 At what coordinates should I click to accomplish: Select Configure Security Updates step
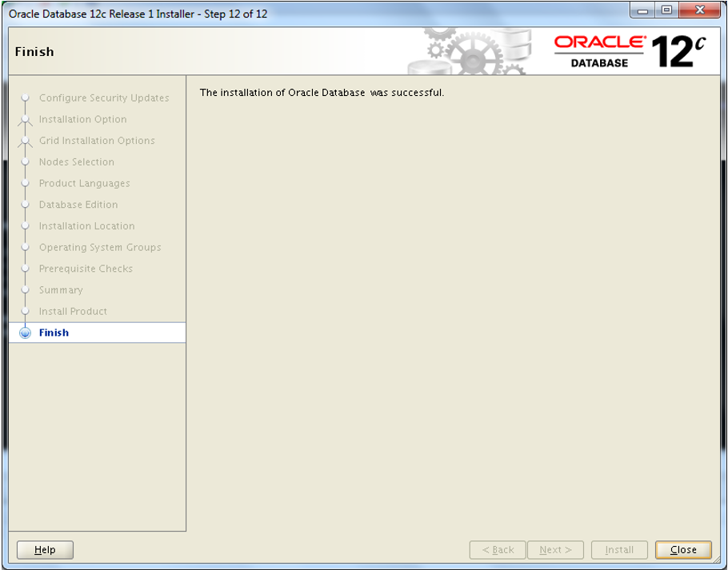click(104, 98)
